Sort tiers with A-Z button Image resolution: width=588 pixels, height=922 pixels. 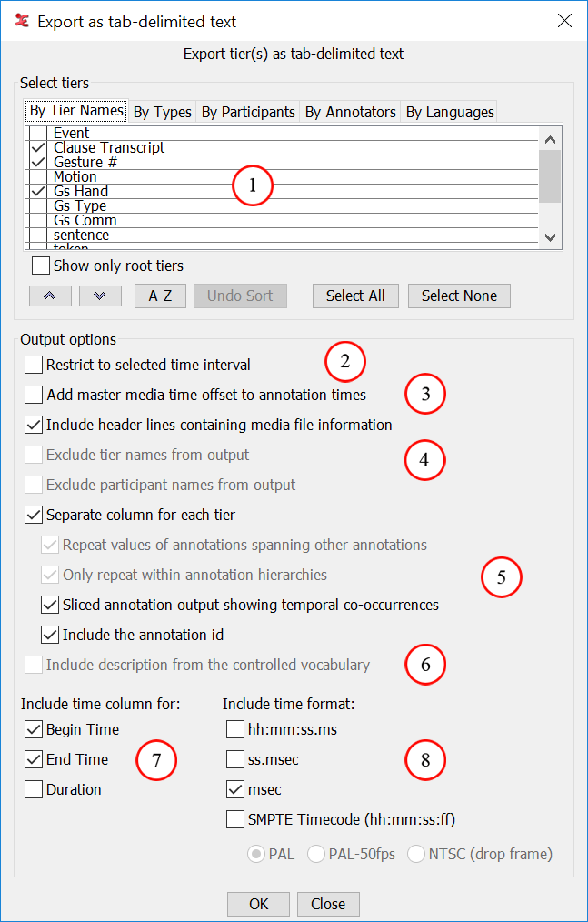(x=160, y=296)
